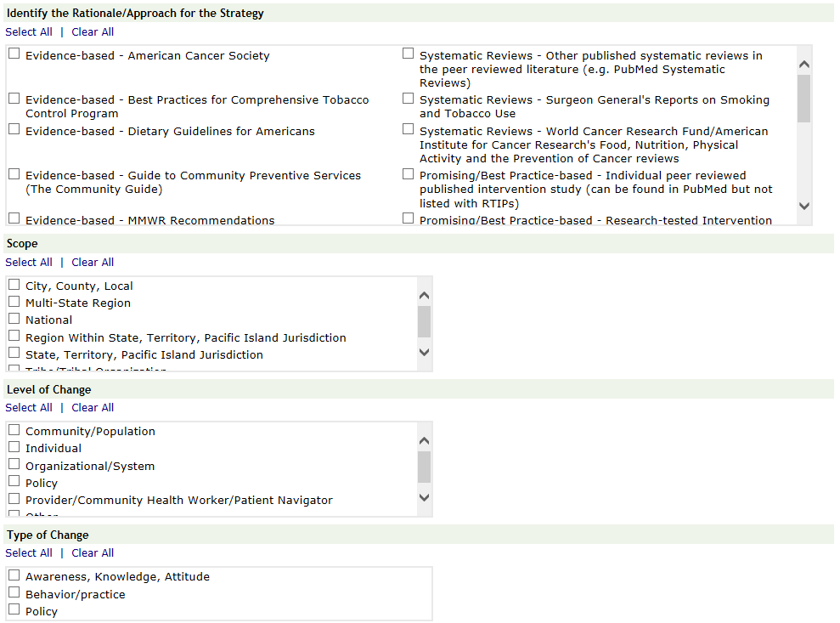Check the Behavior/practice option

pyautogui.click(x=14, y=593)
